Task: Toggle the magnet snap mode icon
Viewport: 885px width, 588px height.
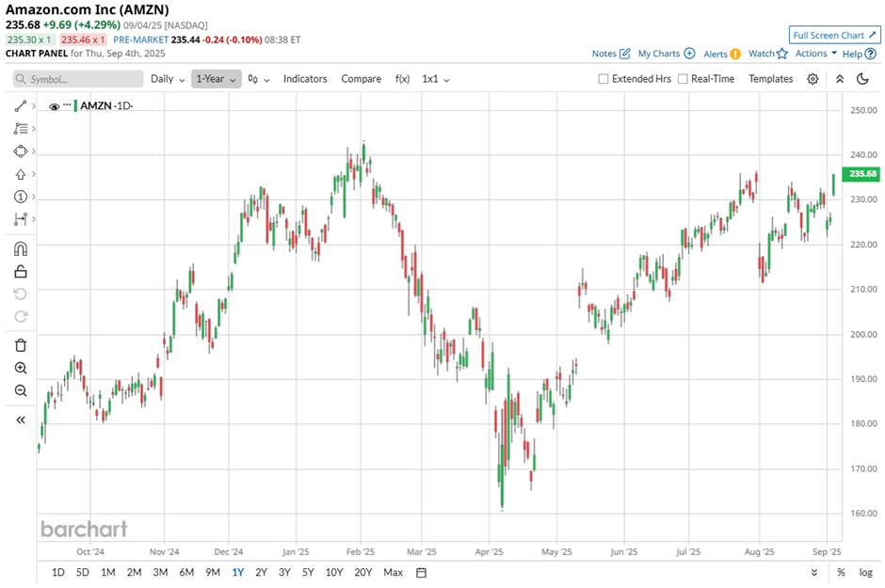Action: (x=21, y=249)
